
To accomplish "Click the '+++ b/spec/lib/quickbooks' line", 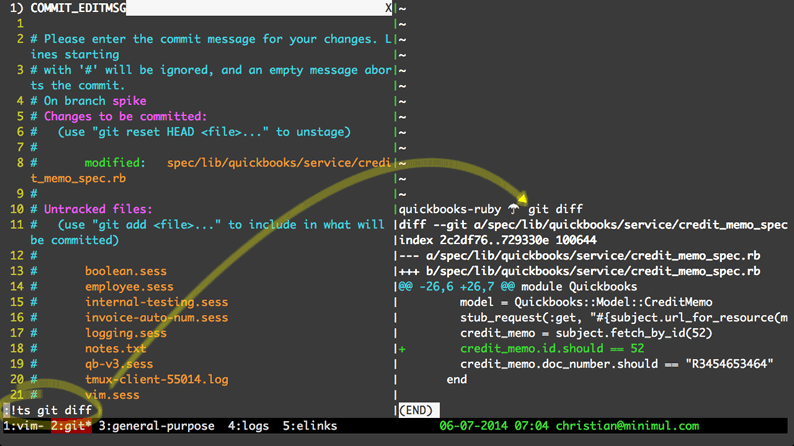I will tap(579, 271).
